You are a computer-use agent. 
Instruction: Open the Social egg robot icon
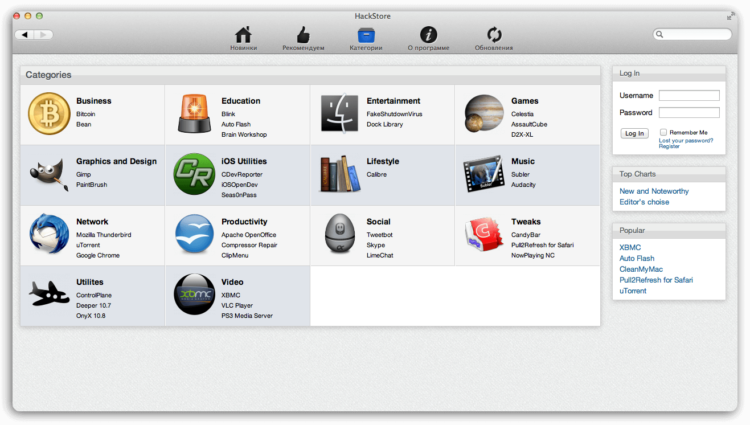point(340,234)
